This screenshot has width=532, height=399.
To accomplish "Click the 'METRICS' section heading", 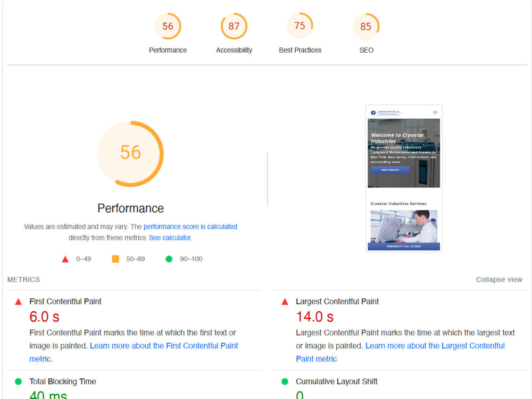I will coord(23,280).
